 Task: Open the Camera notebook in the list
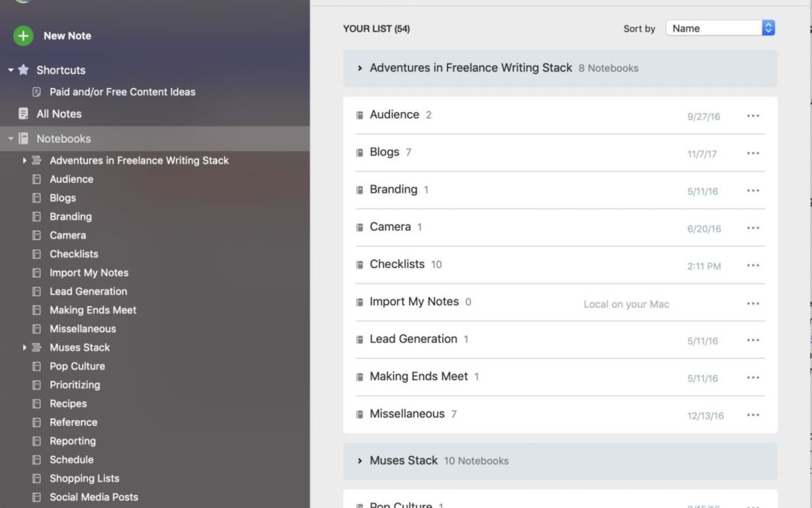[x=390, y=227]
